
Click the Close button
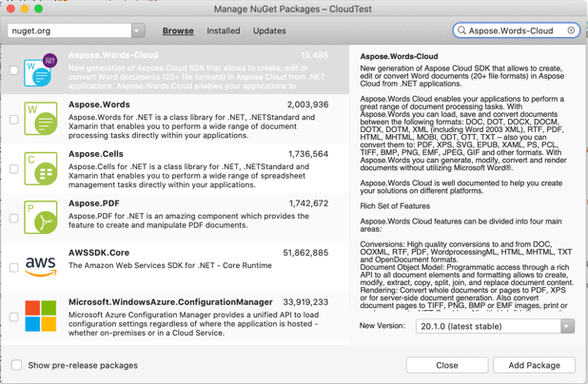(x=447, y=365)
